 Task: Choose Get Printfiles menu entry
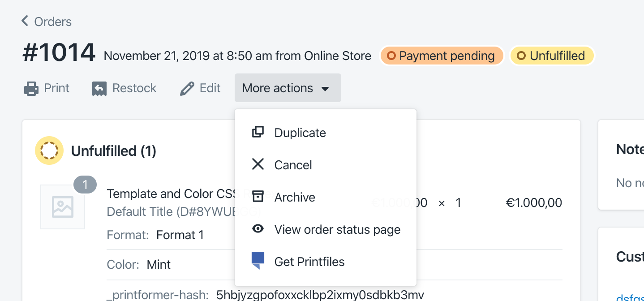[309, 262]
